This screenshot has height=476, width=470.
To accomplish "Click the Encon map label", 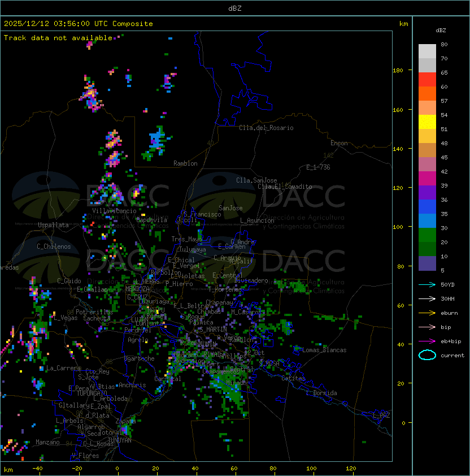I will coord(339,143).
